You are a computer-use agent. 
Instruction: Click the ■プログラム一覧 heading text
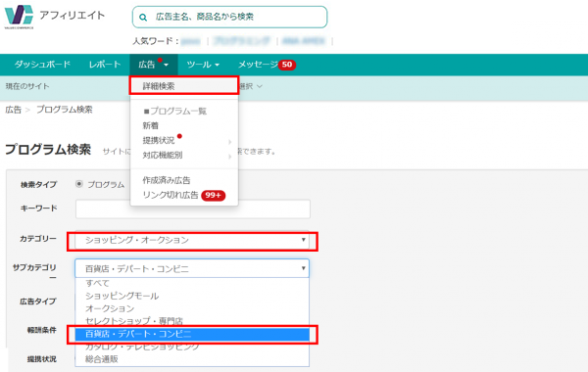click(174, 111)
